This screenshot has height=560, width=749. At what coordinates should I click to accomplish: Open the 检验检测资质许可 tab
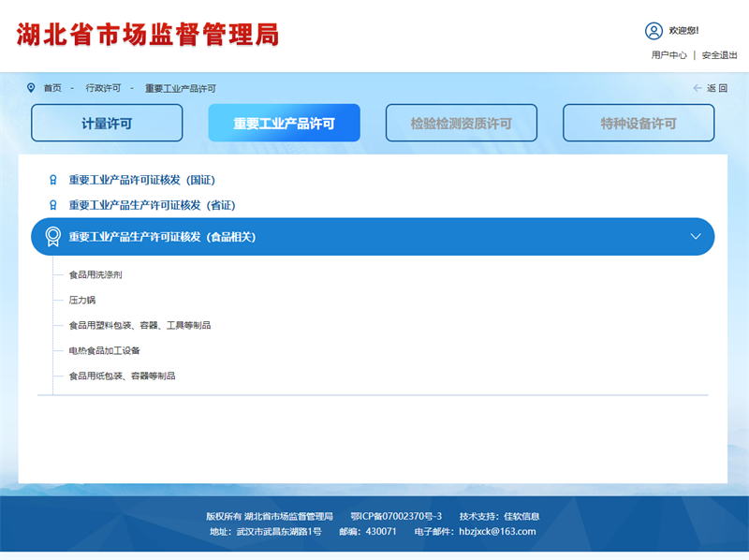point(462,123)
